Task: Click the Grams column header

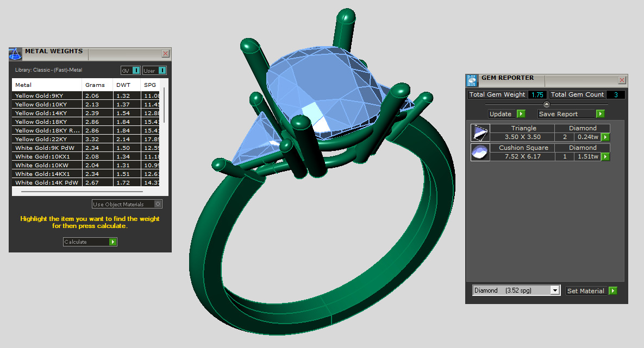Action: coord(97,85)
